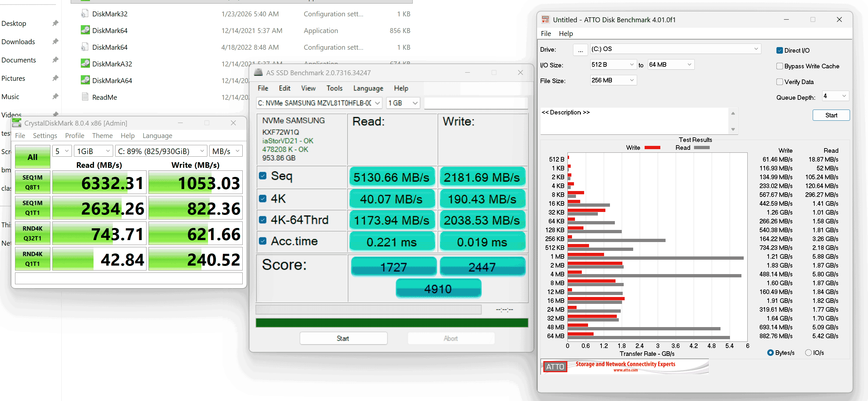
Task: Click the ATTO Disk Benchmark title icon
Action: [545, 20]
